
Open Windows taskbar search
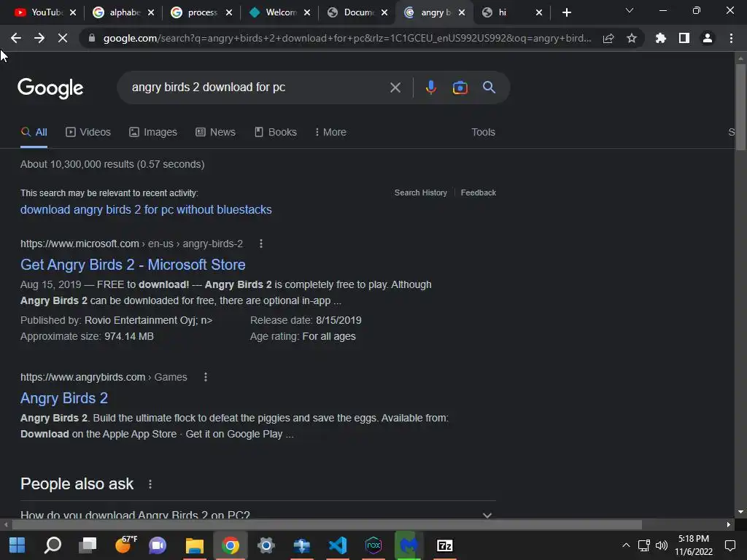[x=53, y=545]
